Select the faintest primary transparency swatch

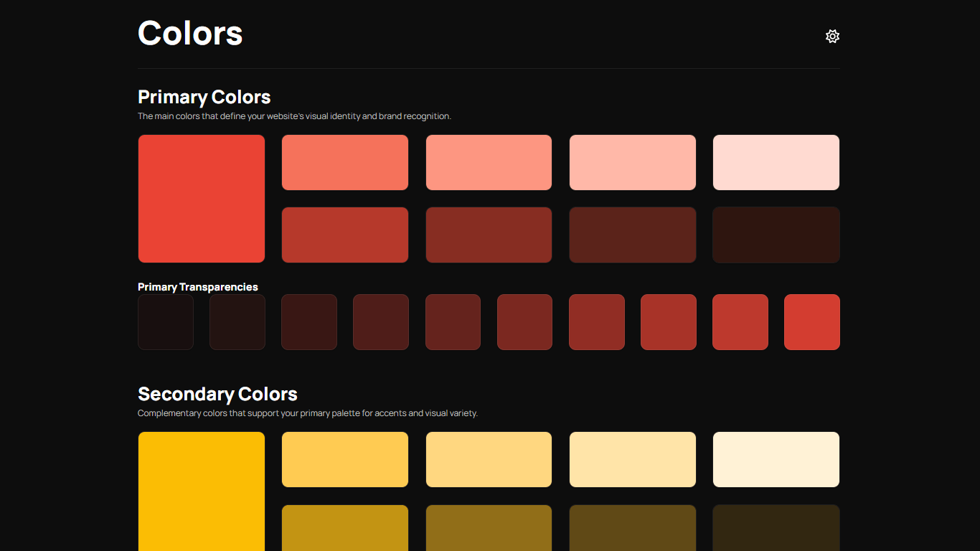pos(166,322)
